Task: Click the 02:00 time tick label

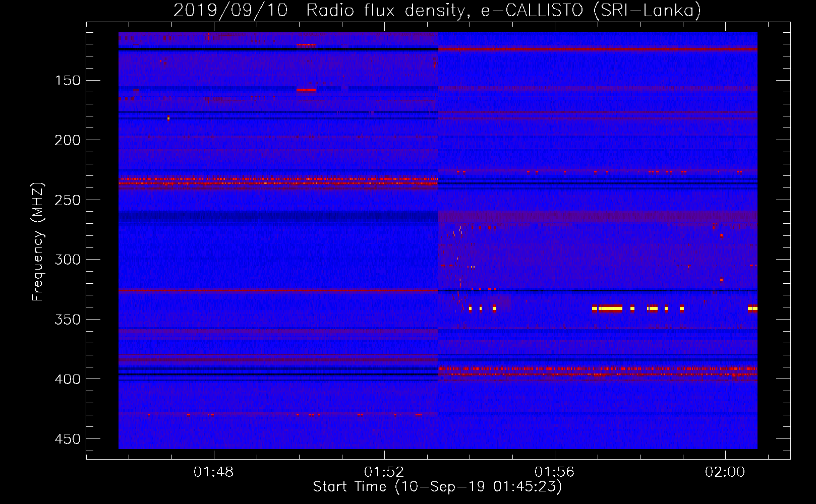Action: (x=725, y=472)
